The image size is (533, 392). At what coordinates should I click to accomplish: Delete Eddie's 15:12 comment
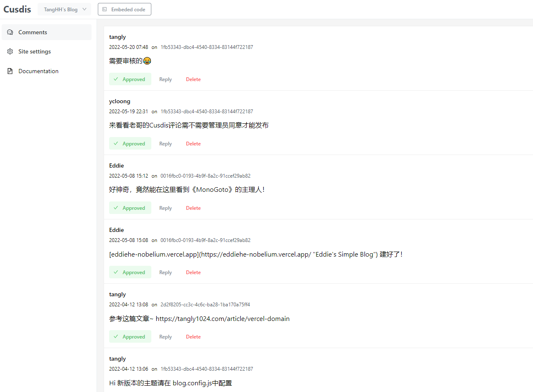point(193,208)
